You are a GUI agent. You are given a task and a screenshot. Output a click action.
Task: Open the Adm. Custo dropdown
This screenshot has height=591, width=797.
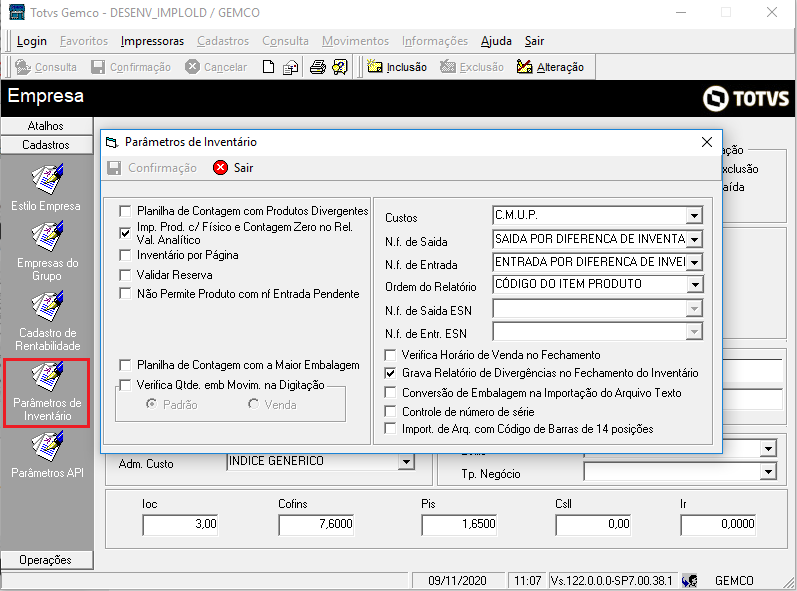(x=406, y=462)
